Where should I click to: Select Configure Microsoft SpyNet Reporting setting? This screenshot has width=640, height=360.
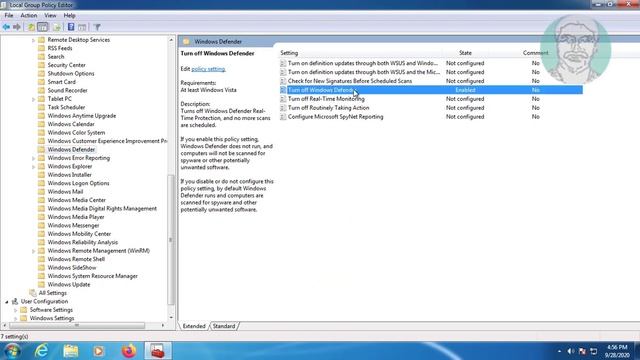click(336, 117)
